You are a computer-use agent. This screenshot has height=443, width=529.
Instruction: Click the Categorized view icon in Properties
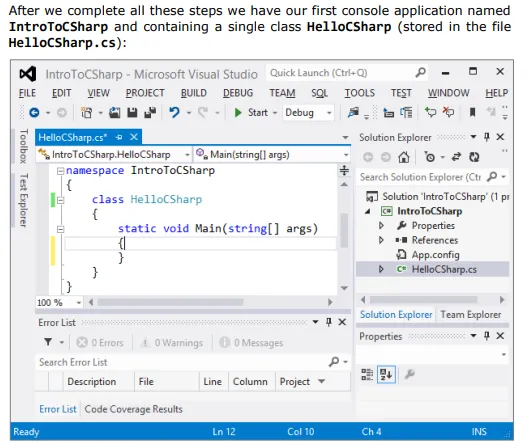[367, 374]
